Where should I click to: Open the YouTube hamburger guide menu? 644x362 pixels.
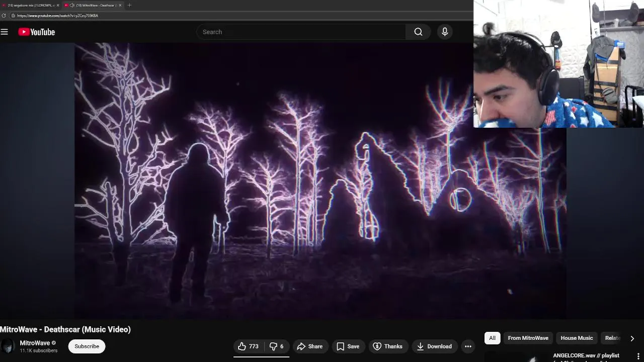5,32
